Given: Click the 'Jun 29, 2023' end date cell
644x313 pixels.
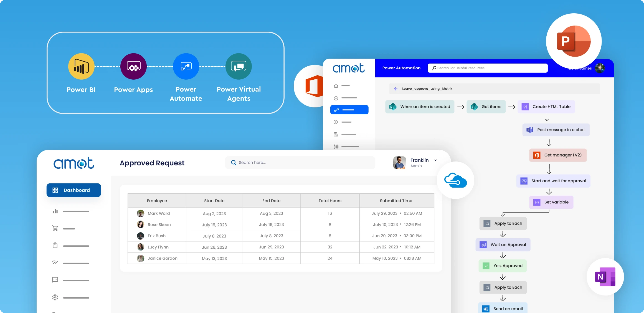Looking at the screenshot, I should [271, 247].
